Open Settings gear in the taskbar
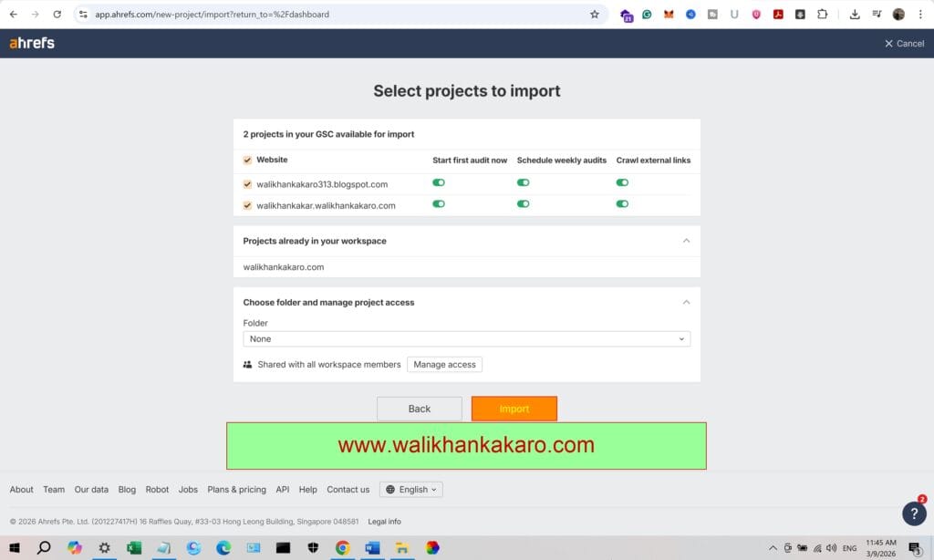934x560 pixels. coord(104,547)
